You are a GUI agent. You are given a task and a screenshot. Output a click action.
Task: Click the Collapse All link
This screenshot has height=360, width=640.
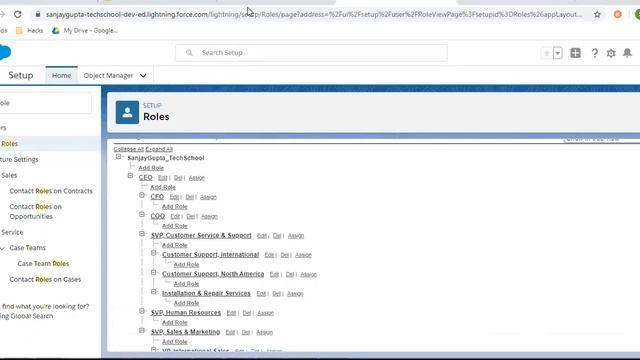pos(129,149)
